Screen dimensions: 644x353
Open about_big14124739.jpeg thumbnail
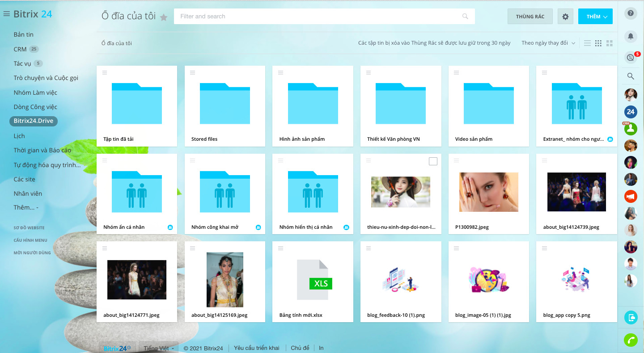[577, 192]
